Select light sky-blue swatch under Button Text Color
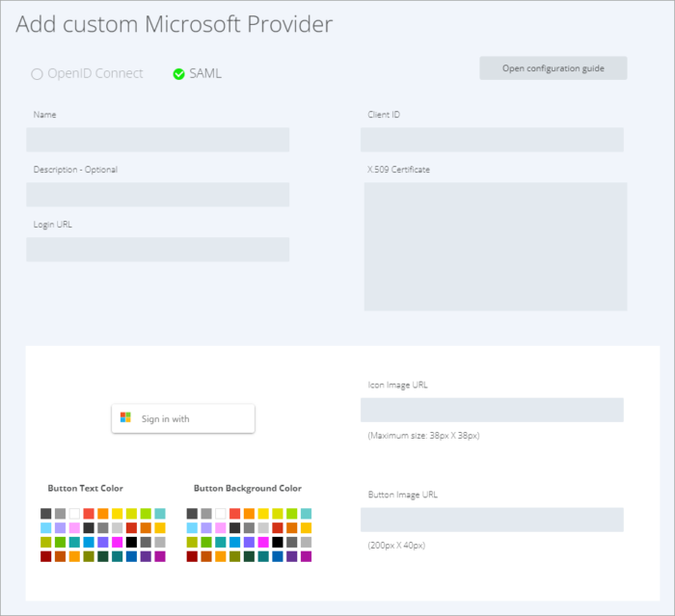The height and width of the screenshot is (616, 675). pyautogui.click(x=46, y=527)
